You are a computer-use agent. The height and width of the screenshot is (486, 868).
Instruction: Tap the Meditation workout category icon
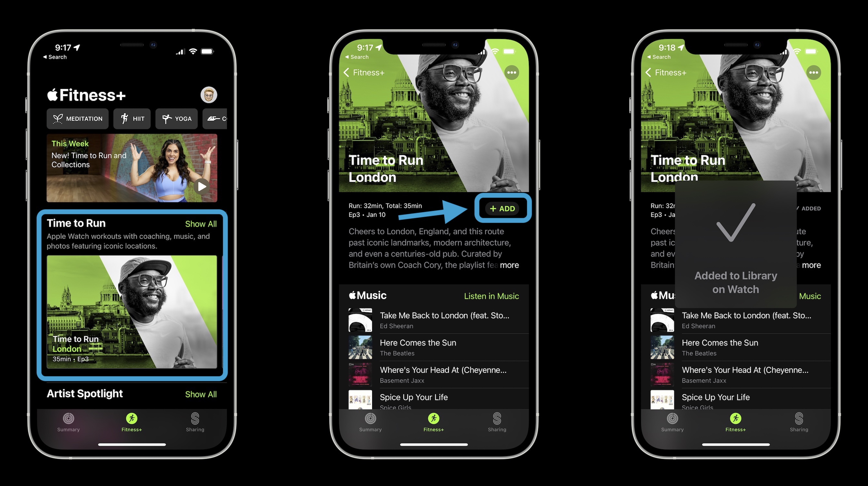click(77, 118)
